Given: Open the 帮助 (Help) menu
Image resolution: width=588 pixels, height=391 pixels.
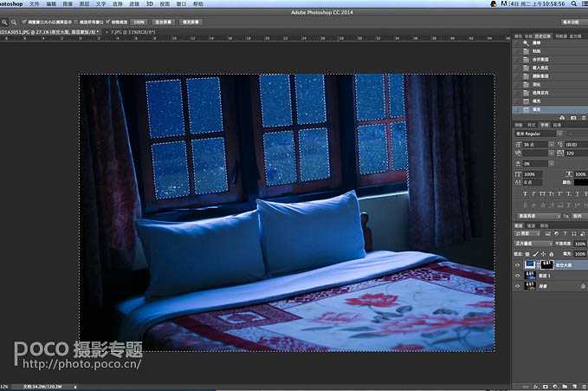Looking at the screenshot, I should (198, 3).
